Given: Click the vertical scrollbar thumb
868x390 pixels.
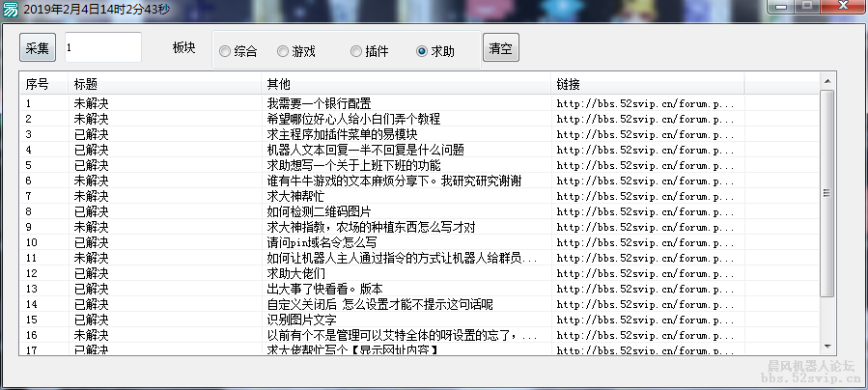Looking at the screenshot, I should coord(827,193).
